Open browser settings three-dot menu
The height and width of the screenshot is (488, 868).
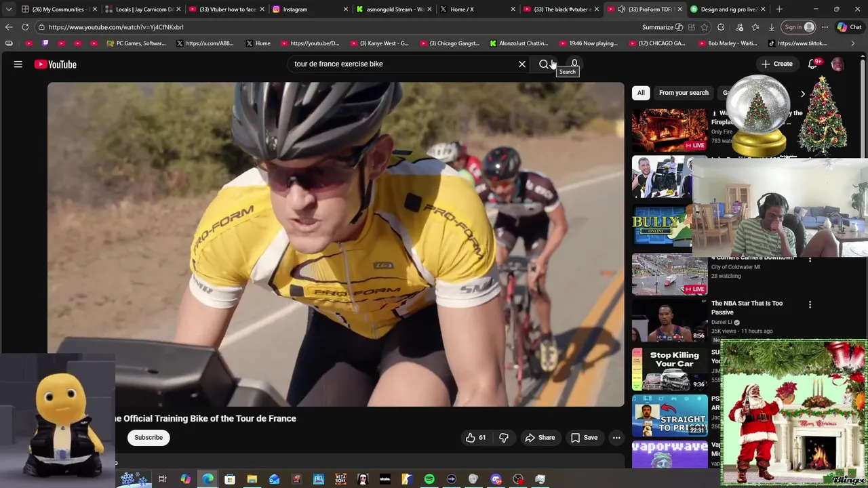point(825,27)
